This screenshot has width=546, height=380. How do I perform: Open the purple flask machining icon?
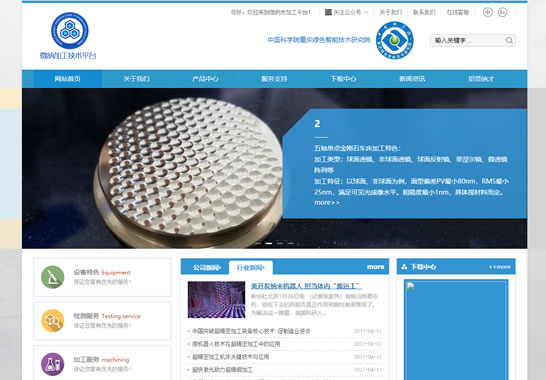coord(53,364)
